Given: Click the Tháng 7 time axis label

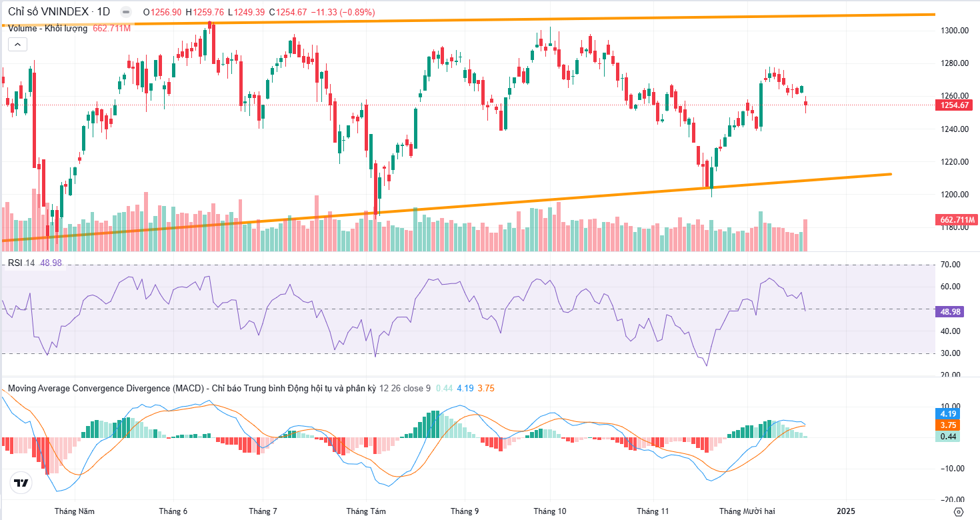Looking at the screenshot, I should 263,511.
